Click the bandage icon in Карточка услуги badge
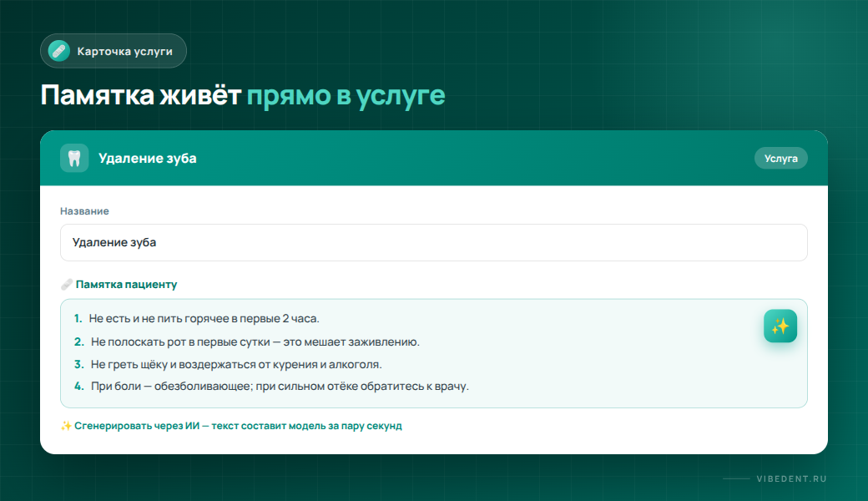Viewport: 868px width, 501px height. tap(58, 51)
